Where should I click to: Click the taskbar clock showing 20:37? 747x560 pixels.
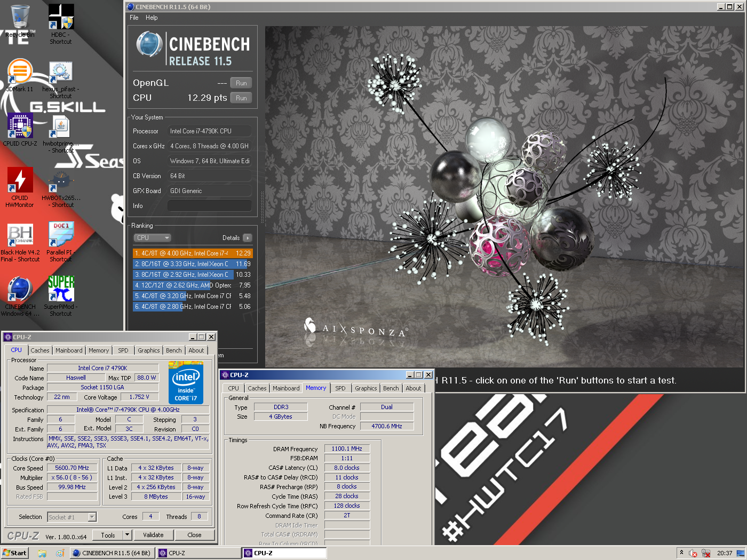724,553
